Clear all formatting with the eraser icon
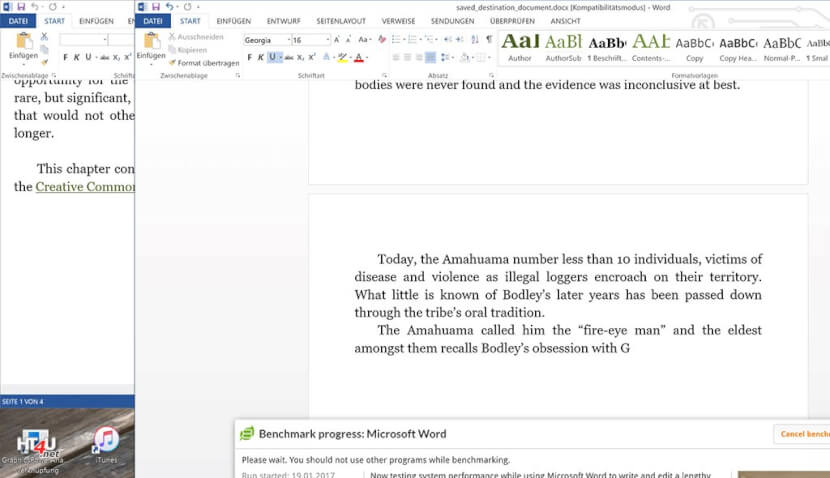Image resolution: width=830 pixels, height=478 pixels. (382, 40)
